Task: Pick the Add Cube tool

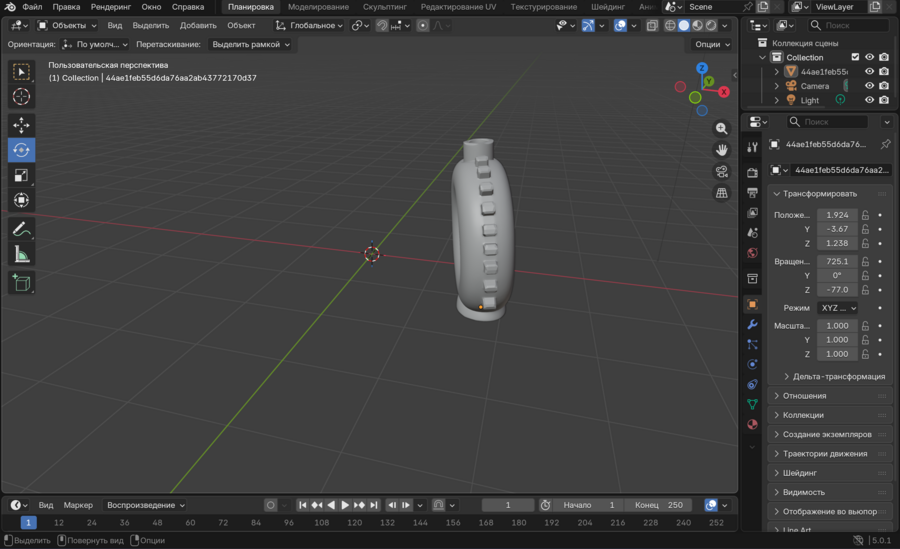Action: [x=21, y=283]
